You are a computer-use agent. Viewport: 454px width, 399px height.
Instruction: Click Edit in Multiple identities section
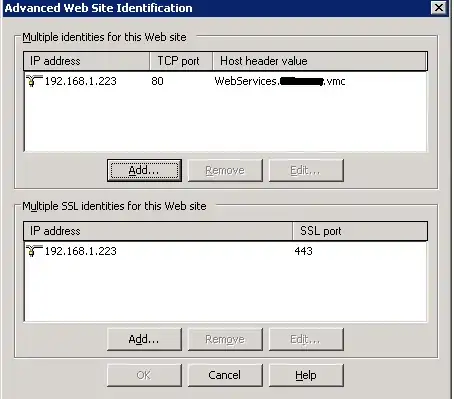[x=306, y=170]
